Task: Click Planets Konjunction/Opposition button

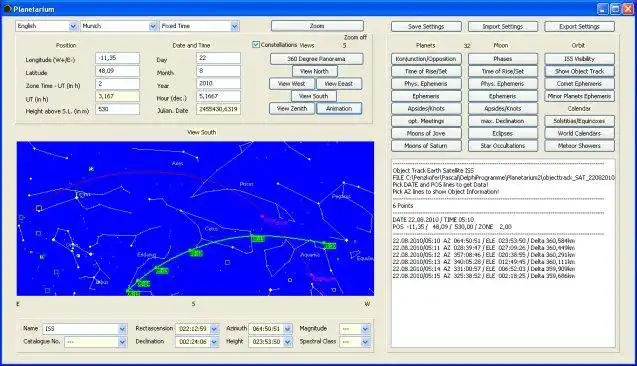Action: coord(426,59)
